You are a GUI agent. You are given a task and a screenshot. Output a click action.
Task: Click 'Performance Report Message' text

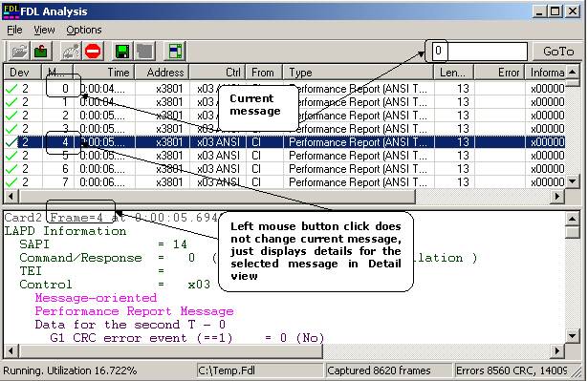(134, 311)
